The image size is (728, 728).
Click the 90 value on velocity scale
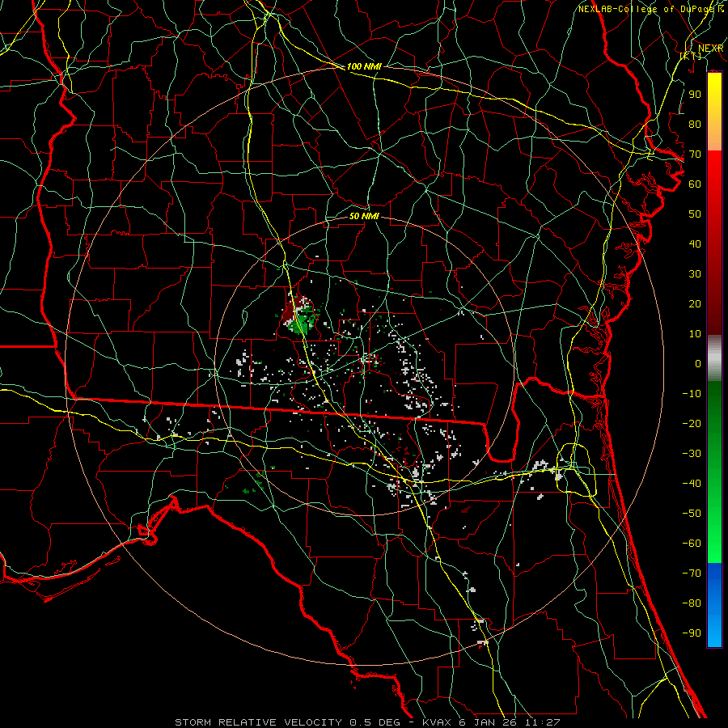pos(695,95)
